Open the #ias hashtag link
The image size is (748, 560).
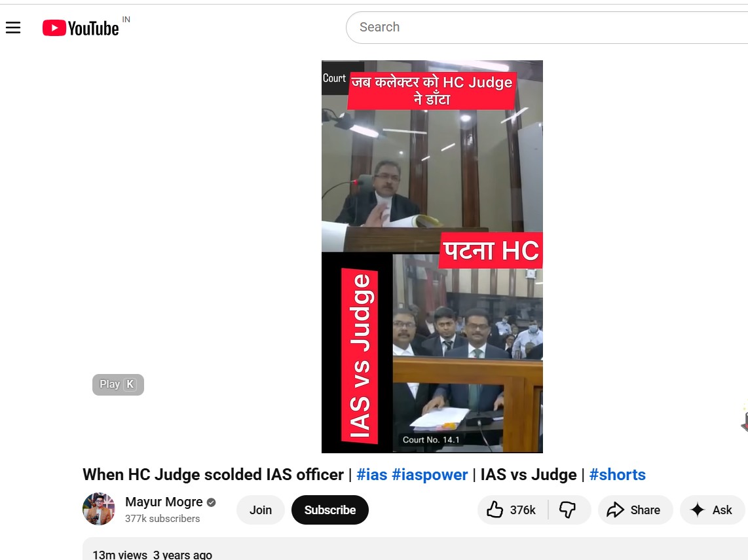[x=372, y=475]
